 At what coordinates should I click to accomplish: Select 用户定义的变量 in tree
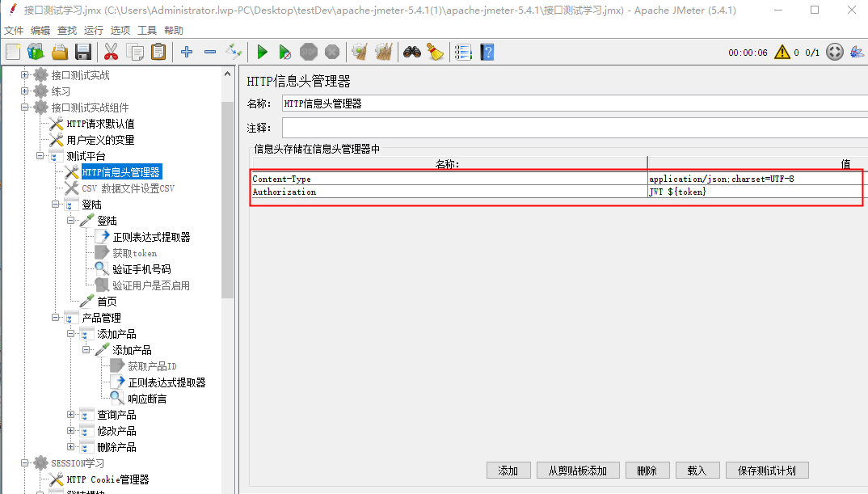click(x=100, y=140)
